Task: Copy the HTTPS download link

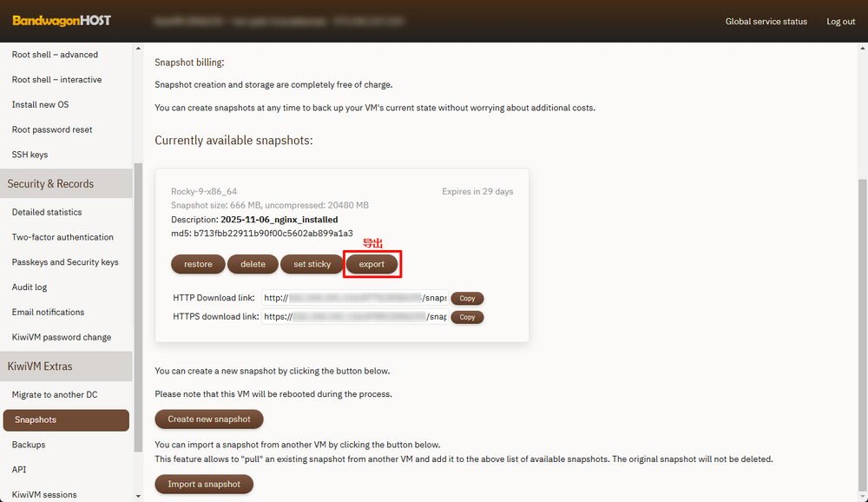Action: click(467, 317)
